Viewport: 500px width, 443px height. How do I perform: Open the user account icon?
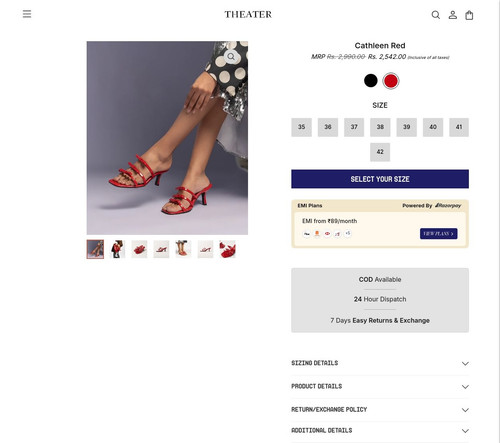[453, 15]
